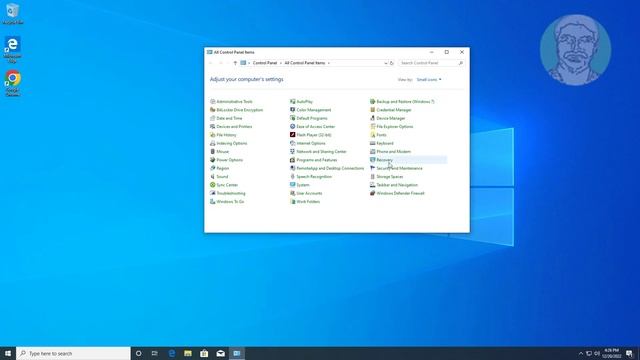Open the Action Center notifications

629,353
